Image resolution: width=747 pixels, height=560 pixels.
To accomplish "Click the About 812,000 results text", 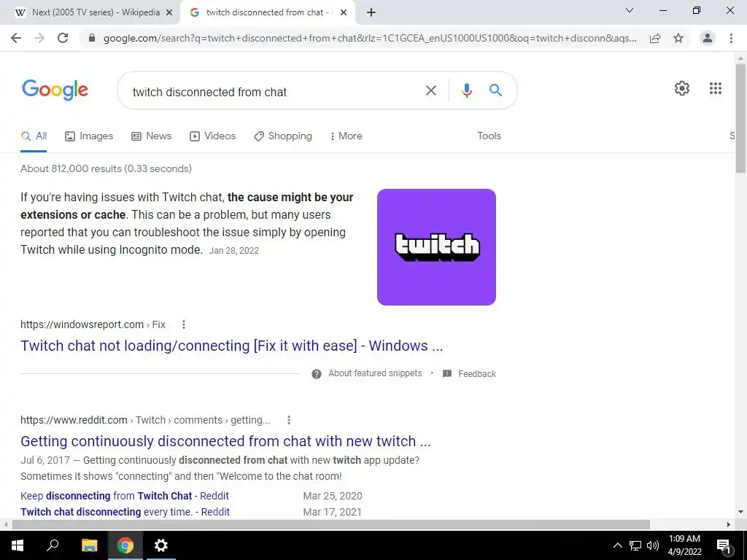I will (x=107, y=168).
